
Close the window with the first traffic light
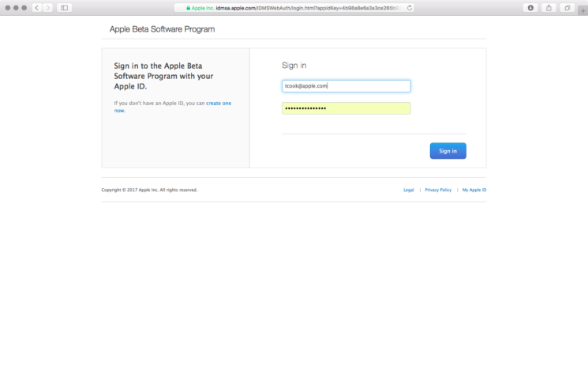click(x=8, y=8)
